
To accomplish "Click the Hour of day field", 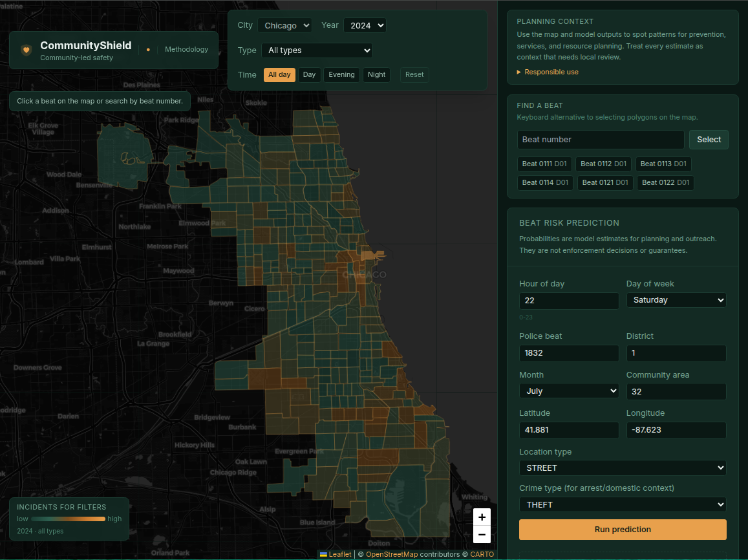I will pos(569,301).
